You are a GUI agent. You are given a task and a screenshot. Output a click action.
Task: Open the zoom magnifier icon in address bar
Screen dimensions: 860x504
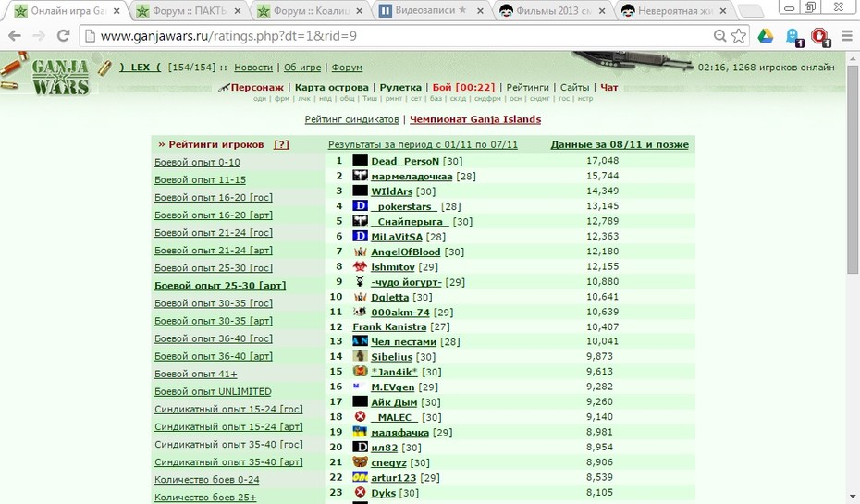click(x=719, y=36)
